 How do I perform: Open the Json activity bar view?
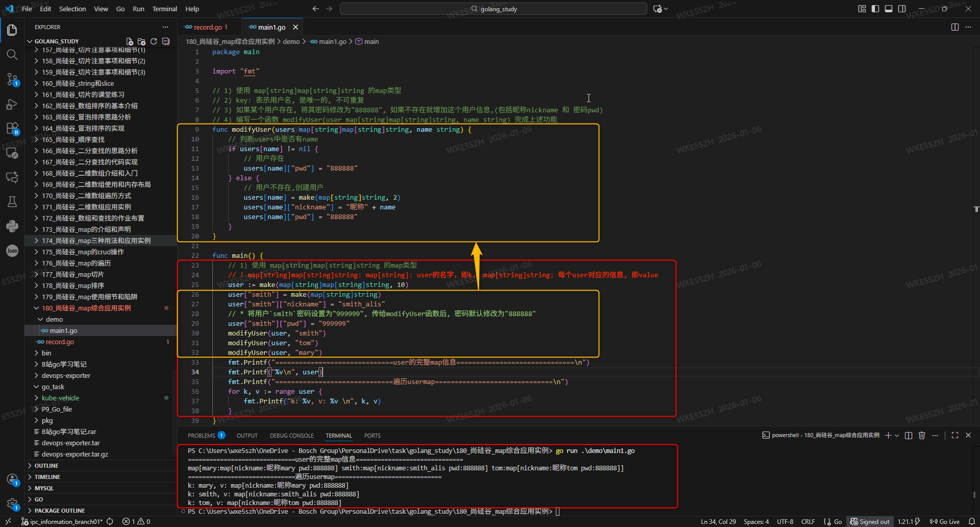[x=12, y=251]
